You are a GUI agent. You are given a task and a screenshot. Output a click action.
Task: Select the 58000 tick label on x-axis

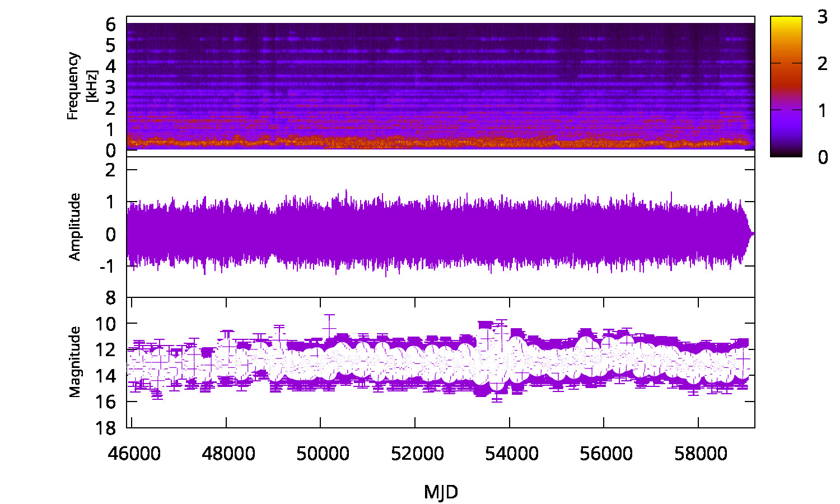click(x=701, y=453)
